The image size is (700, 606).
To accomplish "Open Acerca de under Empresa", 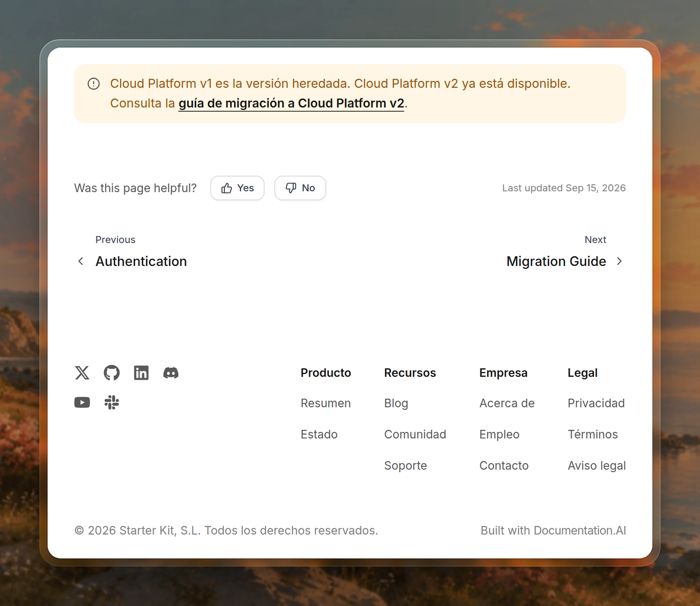I will tap(507, 403).
